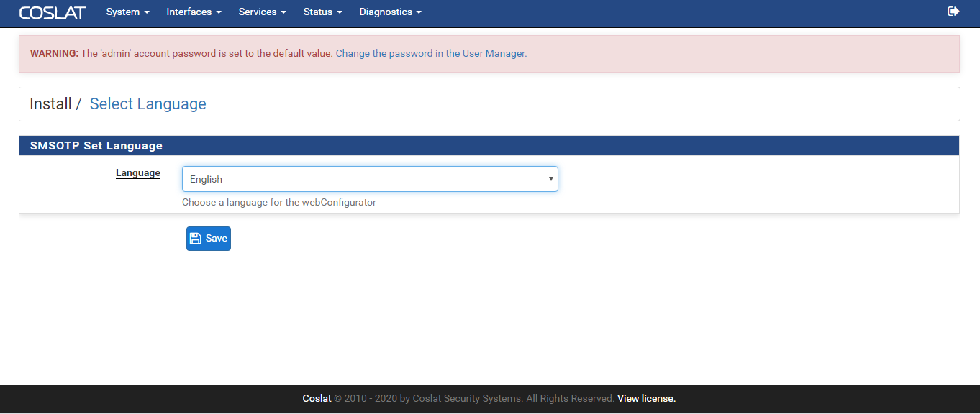Click the Language field label
Image resolution: width=980 pixels, height=414 pixels.
coord(138,173)
